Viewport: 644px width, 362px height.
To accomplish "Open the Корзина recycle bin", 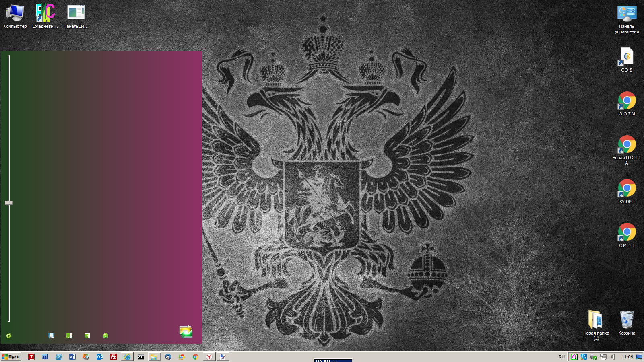I will pyautogui.click(x=627, y=322).
